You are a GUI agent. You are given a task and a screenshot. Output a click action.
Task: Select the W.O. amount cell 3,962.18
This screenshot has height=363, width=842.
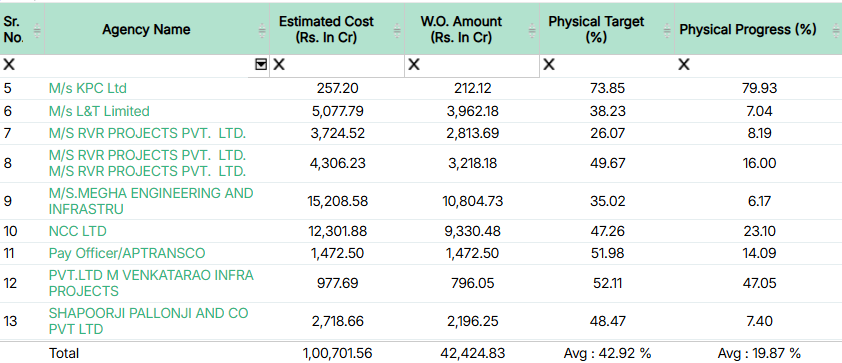coord(473,111)
